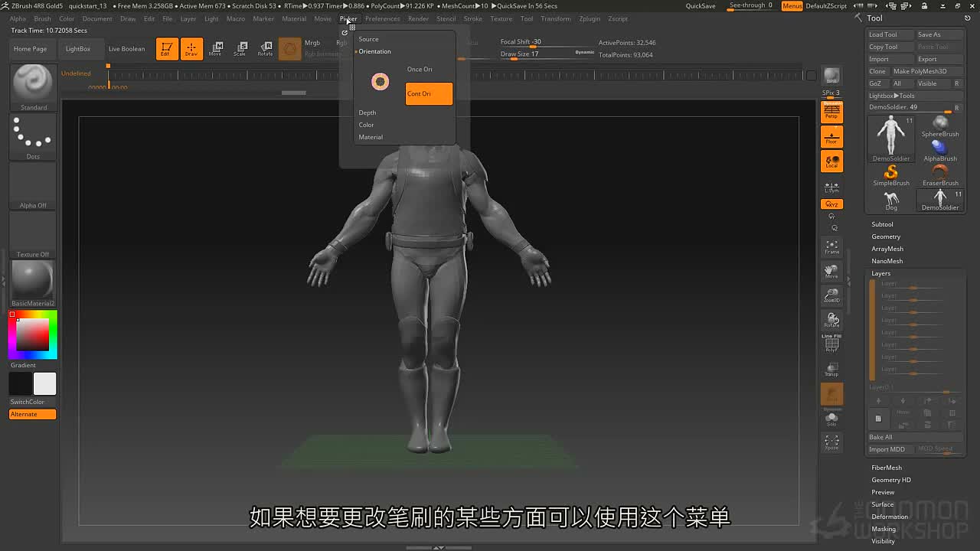This screenshot has width=980, height=551.
Task: Activate the Edit mode button
Action: point(167,49)
